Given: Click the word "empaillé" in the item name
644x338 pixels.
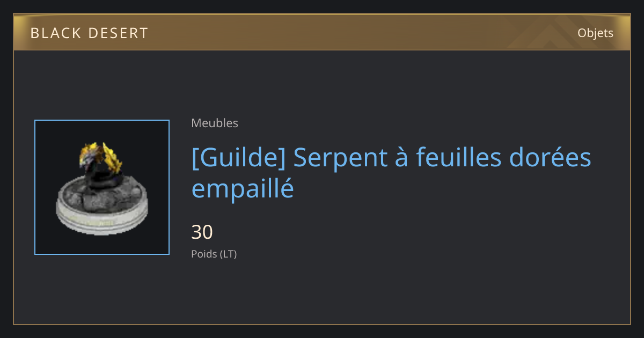Looking at the screenshot, I should [x=243, y=188].
